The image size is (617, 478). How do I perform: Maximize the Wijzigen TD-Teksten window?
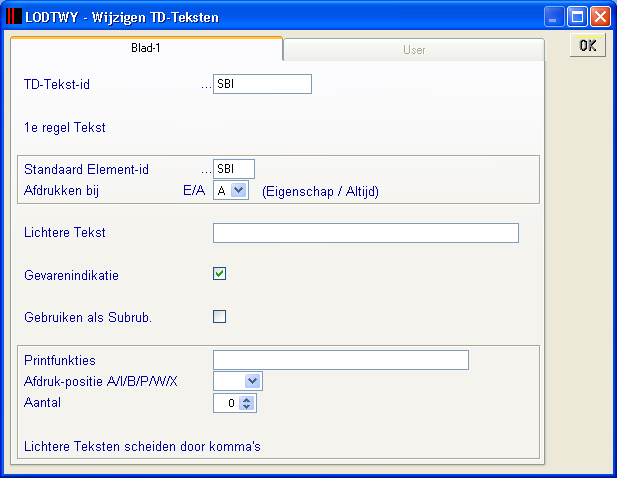(577, 17)
